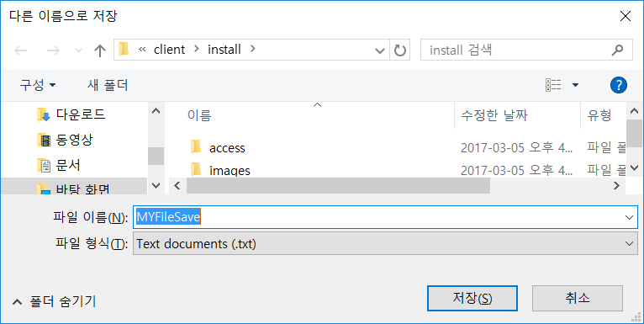Open the 구성 menu

coord(37,85)
